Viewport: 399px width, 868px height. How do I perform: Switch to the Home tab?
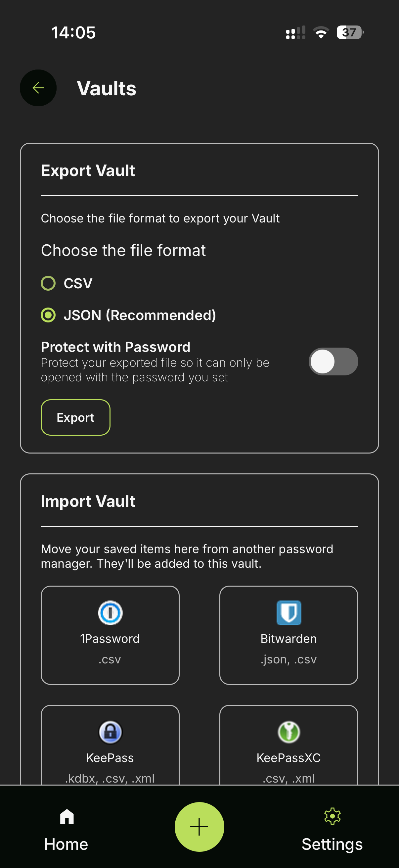tap(66, 832)
